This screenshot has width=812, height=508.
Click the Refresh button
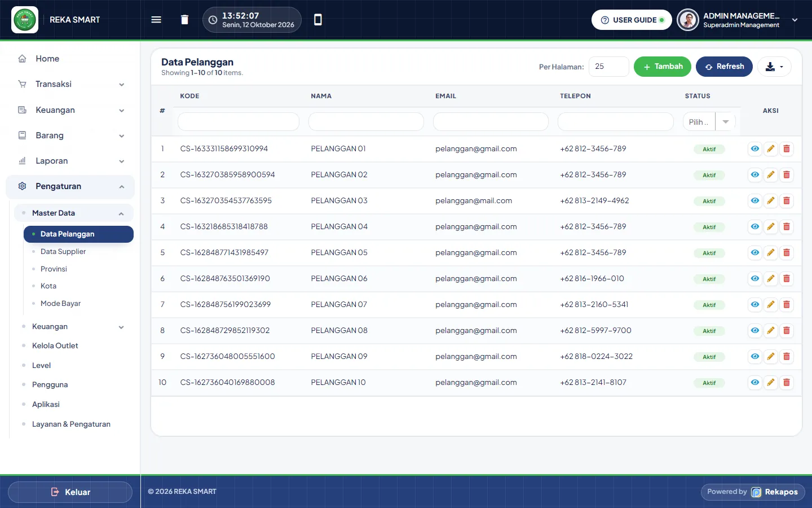(724, 67)
